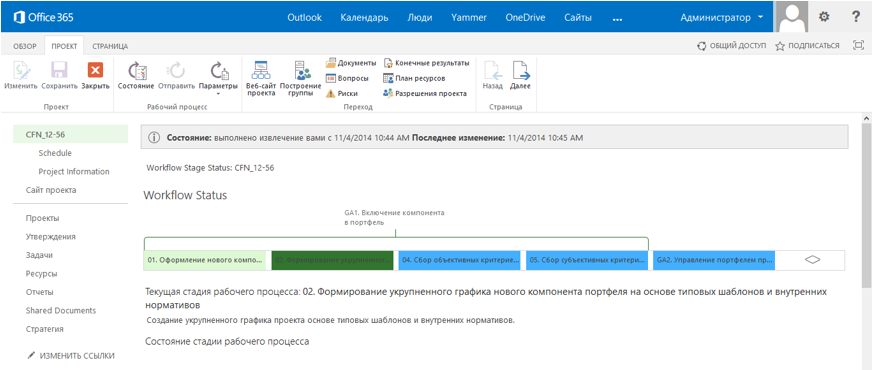
Task: Click the Состояние workflow icon
Action: coord(136,76)
